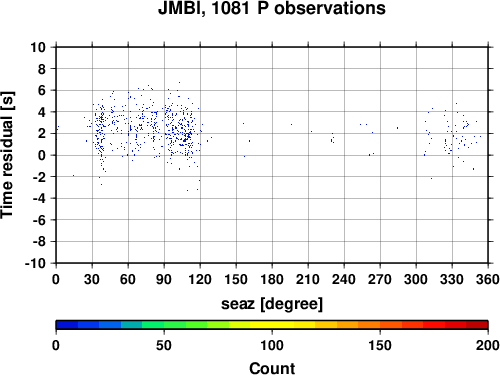Click the colorbar tick label '50'

[x=164, y=345]
